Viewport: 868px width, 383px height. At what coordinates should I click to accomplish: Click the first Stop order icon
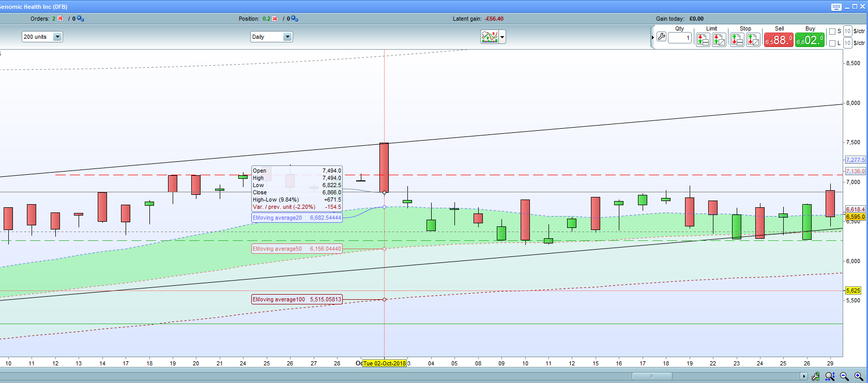tap(737, 39)
